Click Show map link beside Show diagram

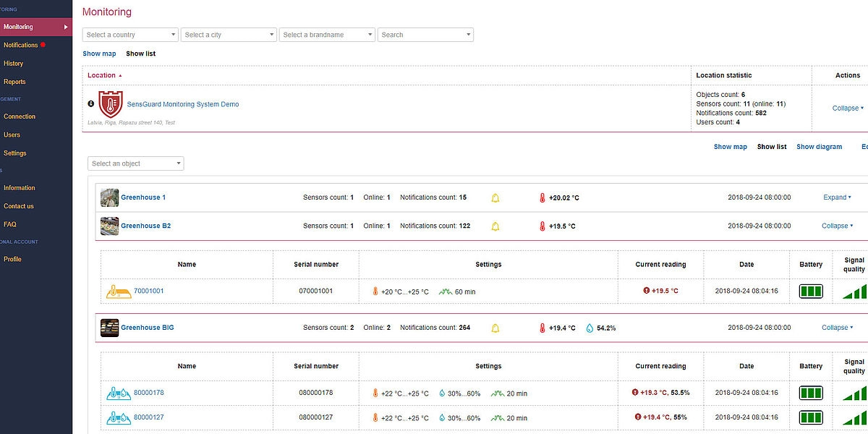[731, 147]
